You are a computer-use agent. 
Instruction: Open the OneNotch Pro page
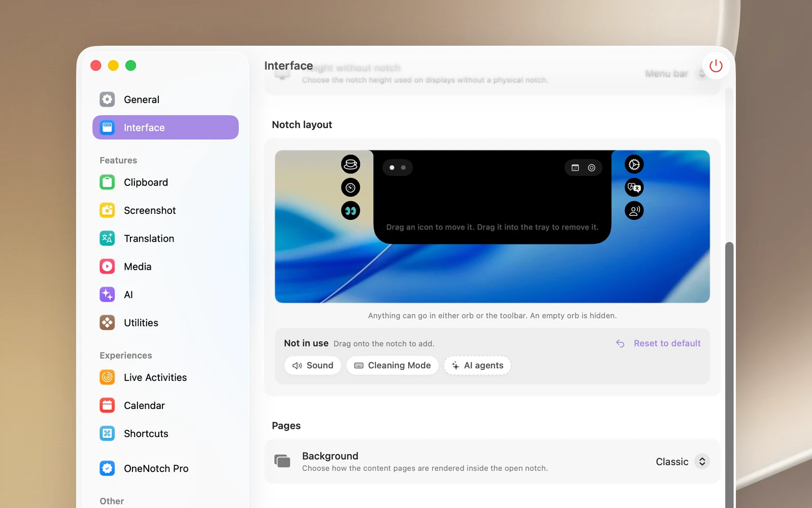(x=165, y=468)
